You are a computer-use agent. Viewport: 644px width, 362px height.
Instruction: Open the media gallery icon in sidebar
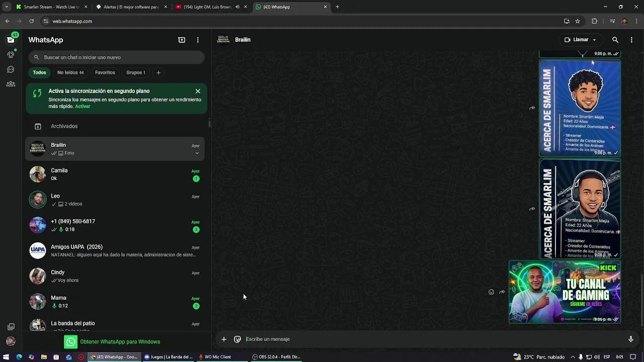[x=11, y=327]
